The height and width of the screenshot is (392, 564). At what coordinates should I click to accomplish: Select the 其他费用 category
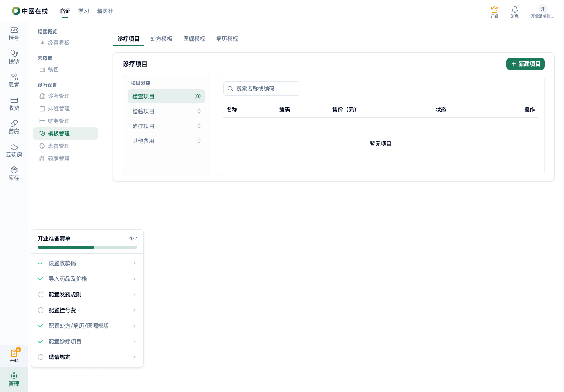point(166,141)
